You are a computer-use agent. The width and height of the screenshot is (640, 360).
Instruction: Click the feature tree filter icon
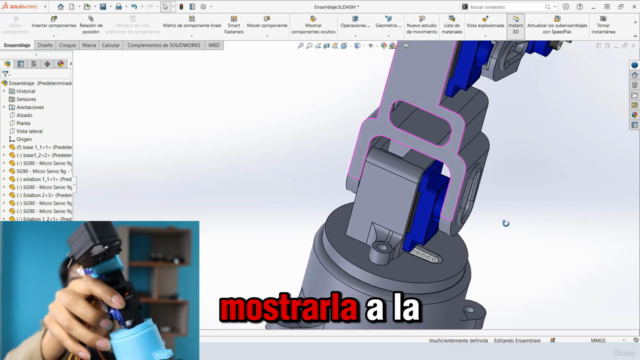pyautogui.click(x=5, y=74)
